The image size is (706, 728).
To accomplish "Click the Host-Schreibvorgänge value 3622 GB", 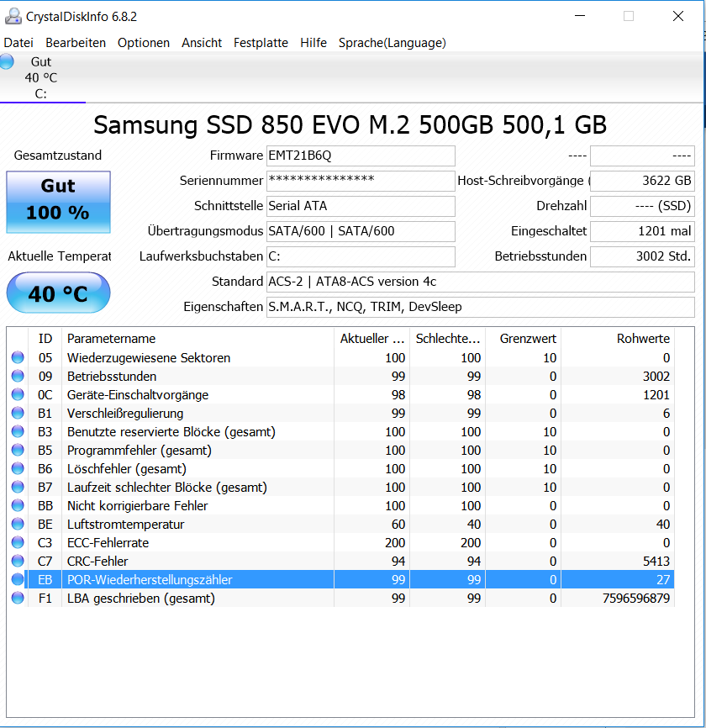I will click(642, 181).
